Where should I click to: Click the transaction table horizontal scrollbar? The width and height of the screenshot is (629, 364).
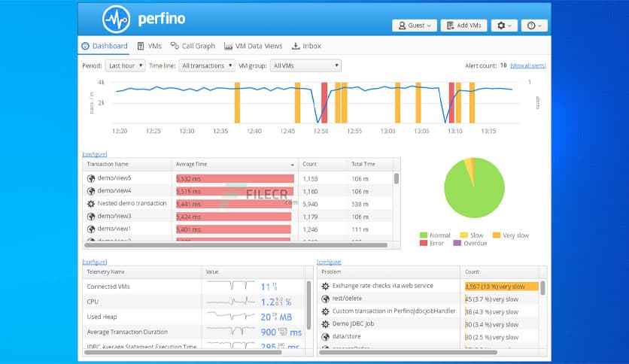pos(236,245)
